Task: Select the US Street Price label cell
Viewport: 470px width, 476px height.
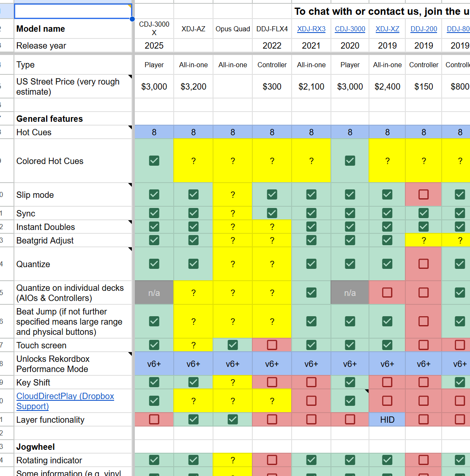Action: (73, 87)
